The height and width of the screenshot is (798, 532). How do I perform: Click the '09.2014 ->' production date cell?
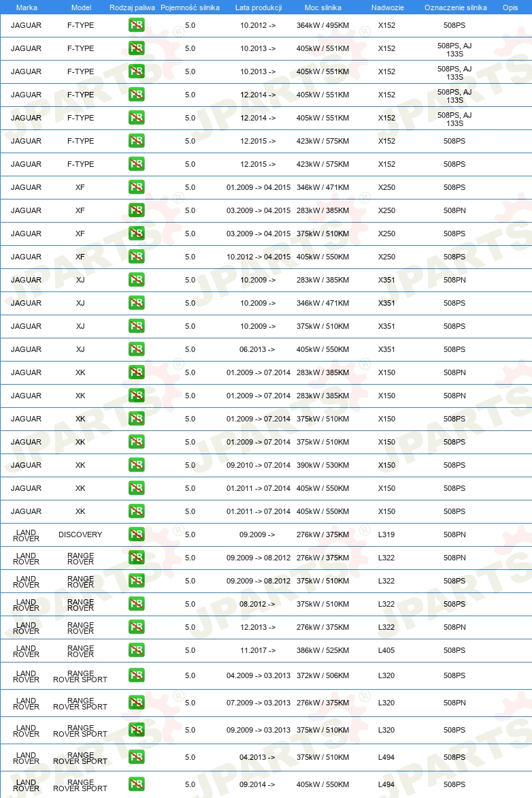point(257,784)
